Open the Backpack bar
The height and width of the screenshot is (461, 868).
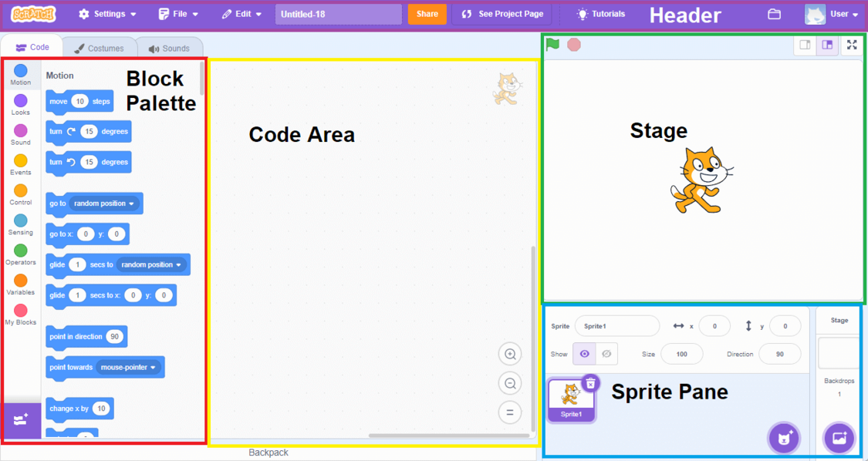pos(269,453)
